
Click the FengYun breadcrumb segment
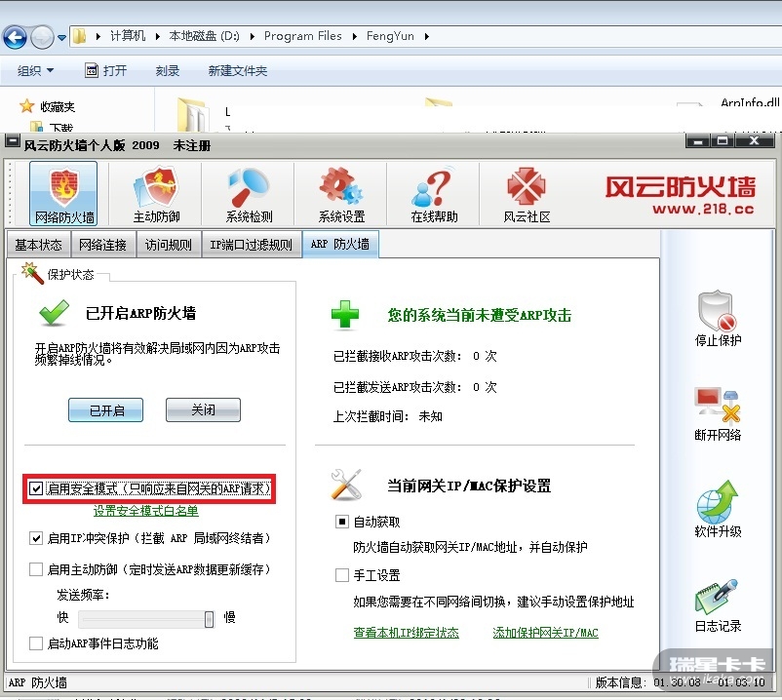[x=390, y=36]
